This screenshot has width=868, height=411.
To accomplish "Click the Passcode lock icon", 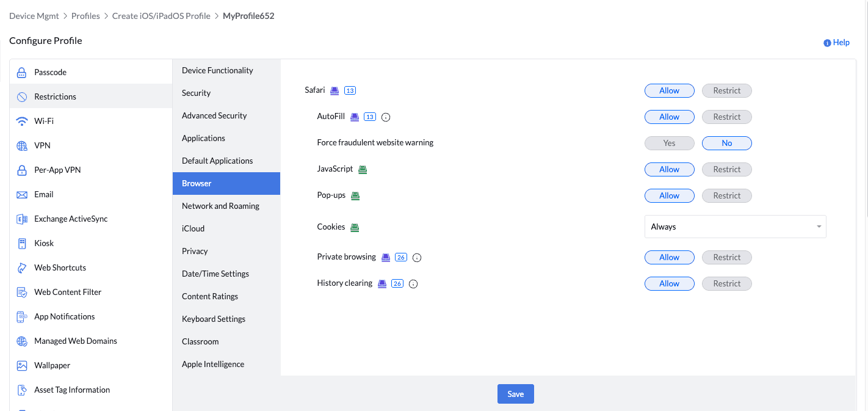I will click(x=22, y=72).
